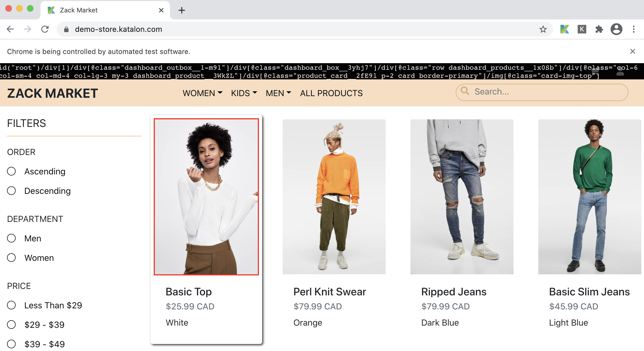The width and height of the screenshot is (644, 351).
Task: Click the Light Blue color label
Action: point(568,323)
